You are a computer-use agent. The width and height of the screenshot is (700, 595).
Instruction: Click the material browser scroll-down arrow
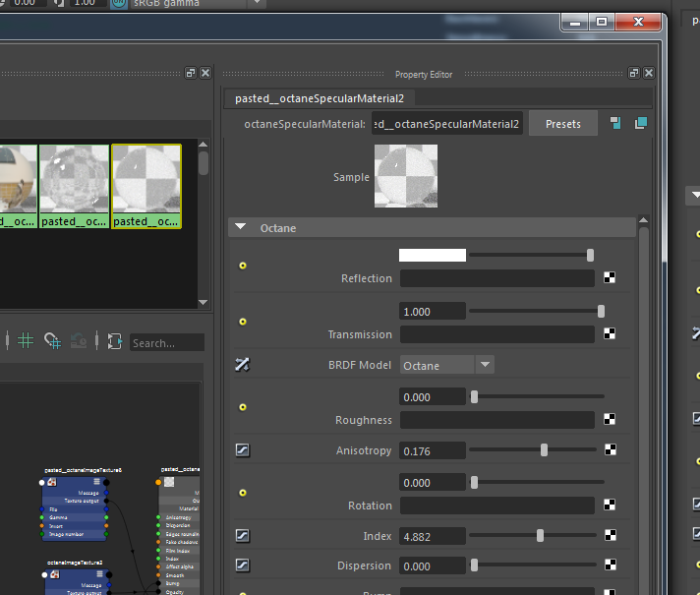pyautogui.click(x=204, y=302)
